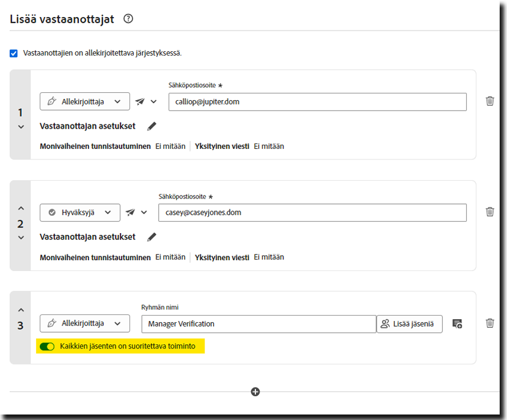Move recipient 1 down in order

click(x=21, y=127)
